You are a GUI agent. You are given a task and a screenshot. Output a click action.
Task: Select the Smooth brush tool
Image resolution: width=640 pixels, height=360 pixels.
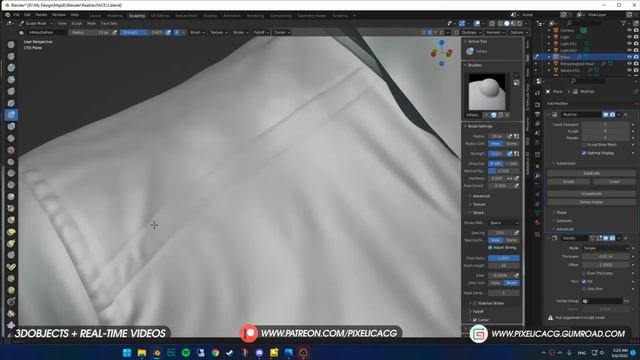(11, 150)
